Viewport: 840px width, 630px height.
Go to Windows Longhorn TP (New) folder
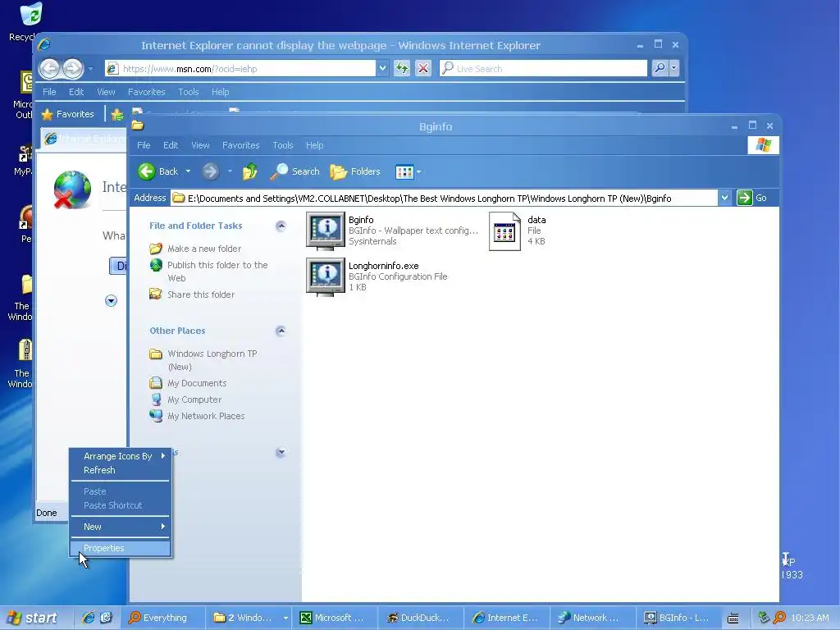pyautogui.click(x=212, y=360)
